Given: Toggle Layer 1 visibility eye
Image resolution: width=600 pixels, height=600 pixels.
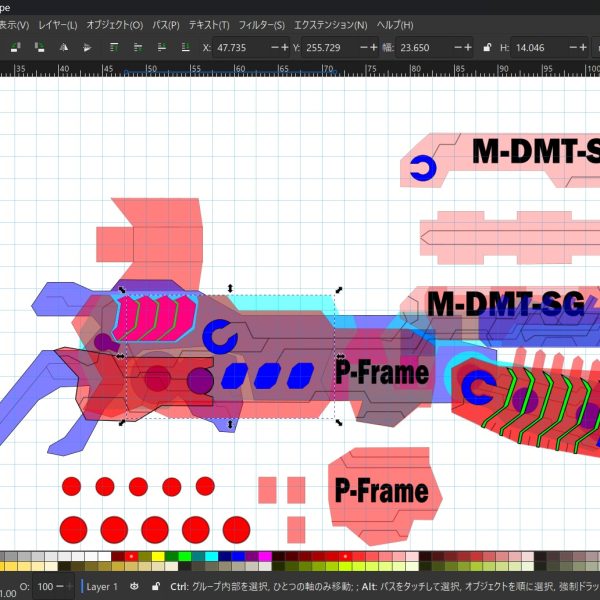Looking at the screenshot, I should pos(134,586).
